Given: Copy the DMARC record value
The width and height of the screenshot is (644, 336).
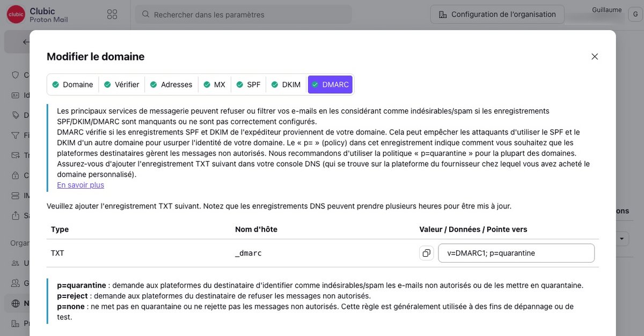Looking at the screenshot, I should (427, 253).
